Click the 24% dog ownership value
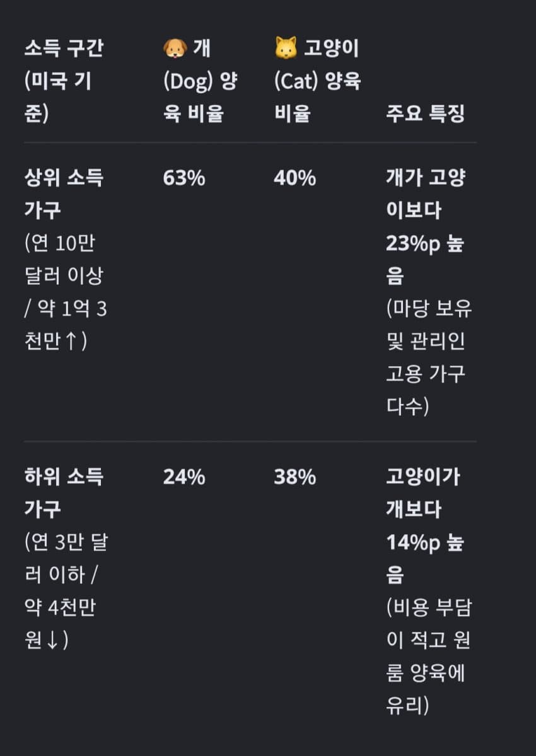 (184, 477)
